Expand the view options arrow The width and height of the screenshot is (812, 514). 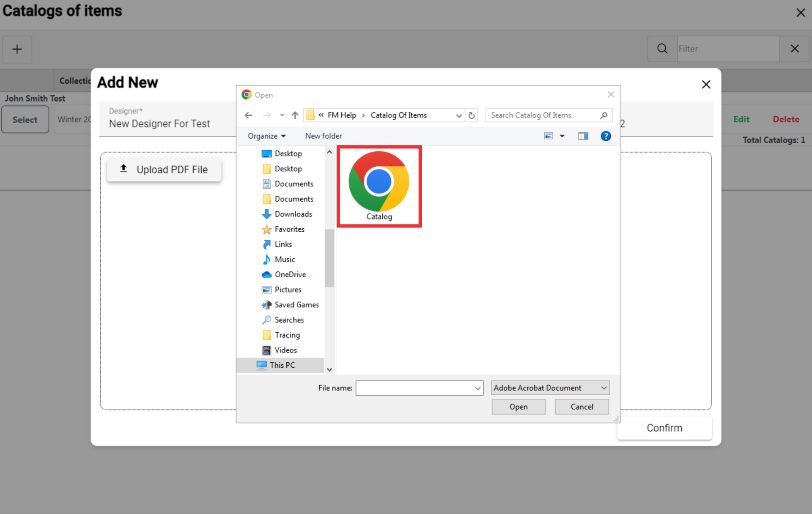click(562, 136)
